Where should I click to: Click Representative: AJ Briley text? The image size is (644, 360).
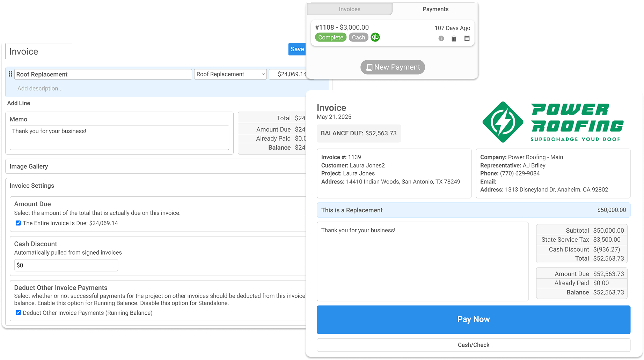pos(513,165)
